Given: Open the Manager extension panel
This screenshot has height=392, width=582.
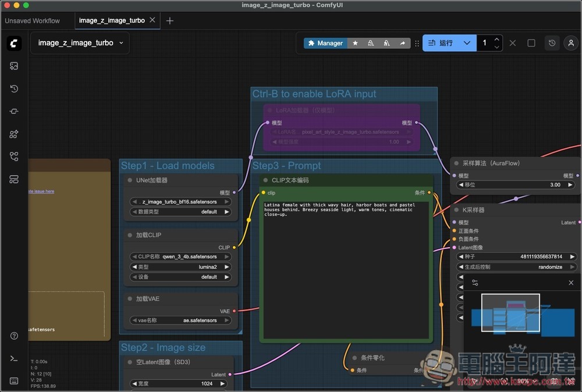Looking at the screenshot, I should [x=325, y=43].
